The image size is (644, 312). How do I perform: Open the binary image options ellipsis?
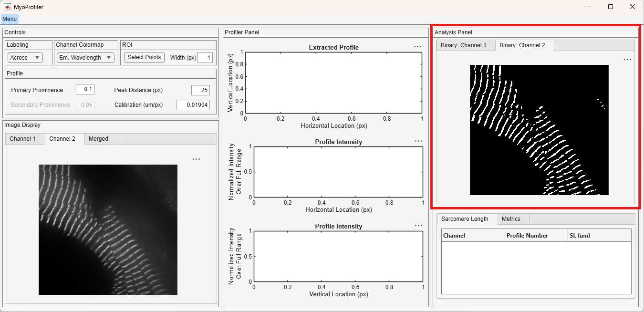coord(627,60)
